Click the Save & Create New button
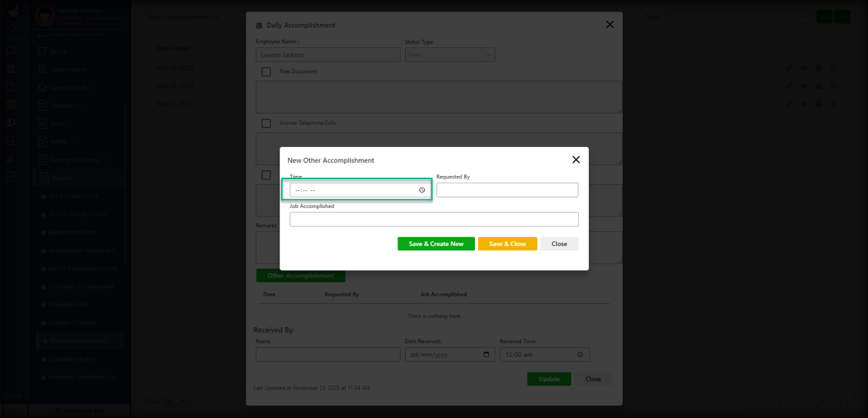 pyautogui.click(x=436, y=244)
